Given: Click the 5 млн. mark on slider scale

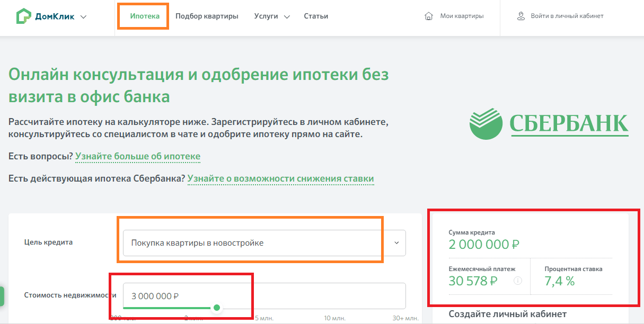Looking at the screenshot, I should (x=264, y=318).
